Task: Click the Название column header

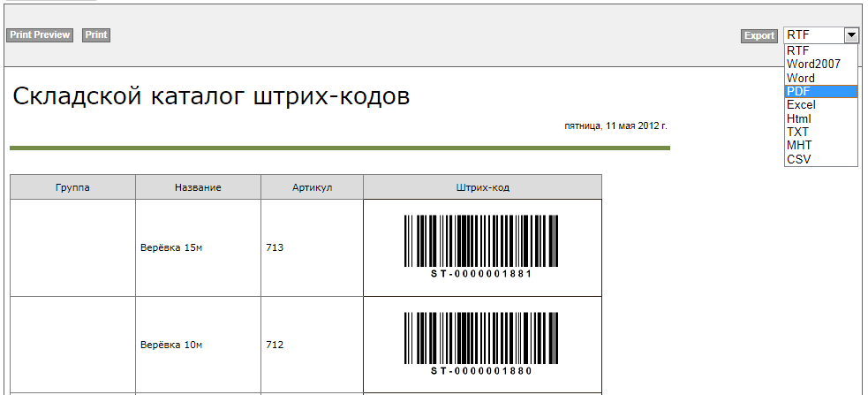Action: pyautogui.click(x=198, y=187)
